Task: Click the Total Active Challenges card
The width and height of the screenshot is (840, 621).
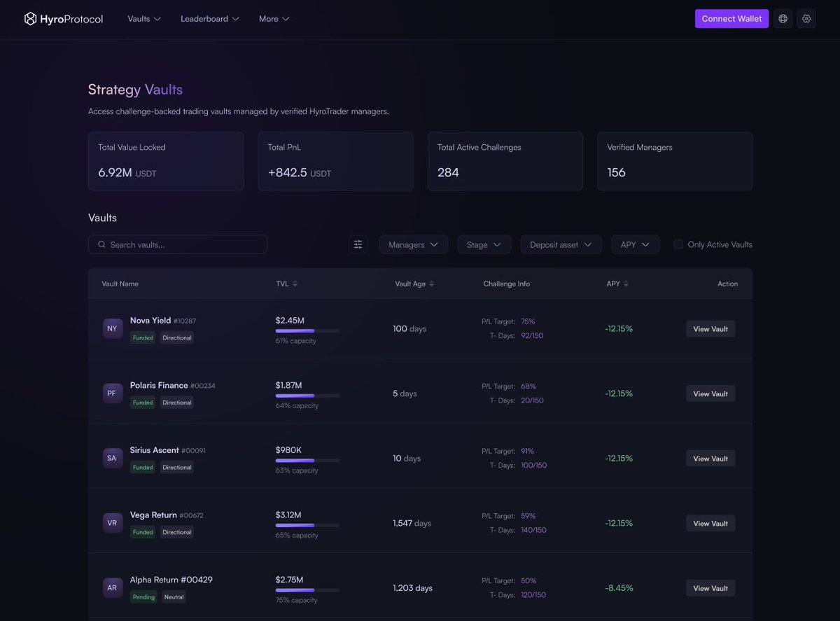Action: [505, 161]
